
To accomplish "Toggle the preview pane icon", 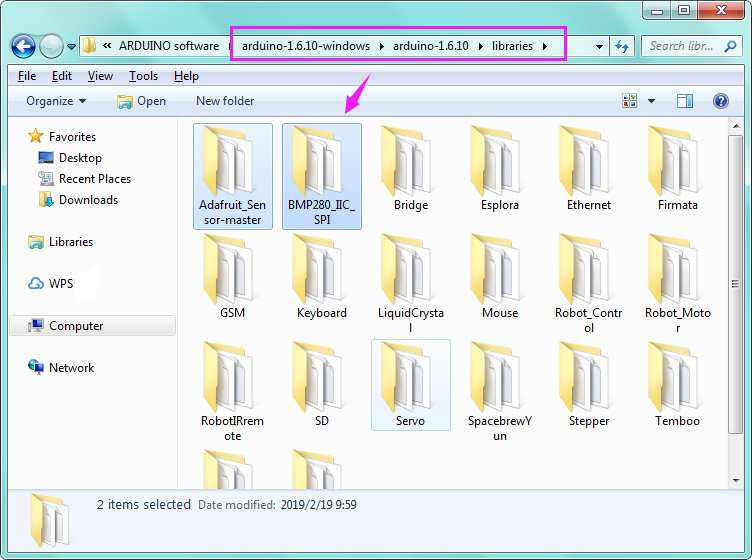I will pos(684,101).
